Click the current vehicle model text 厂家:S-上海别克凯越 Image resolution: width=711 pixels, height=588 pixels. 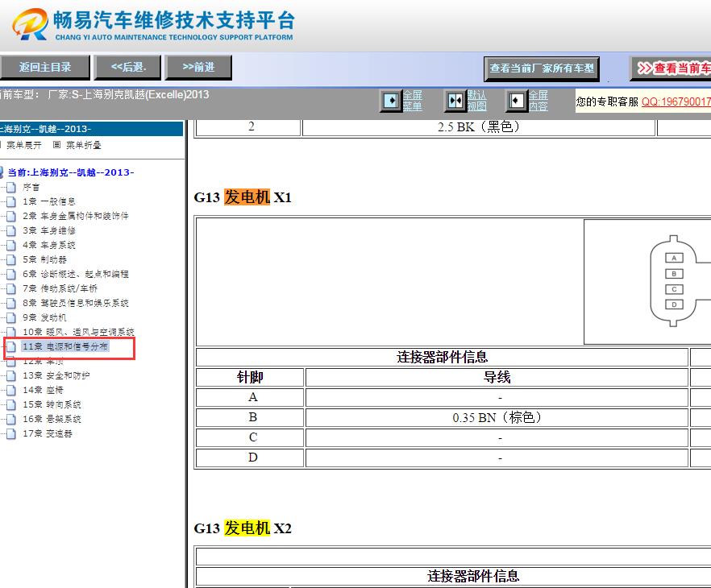[128, 95]
